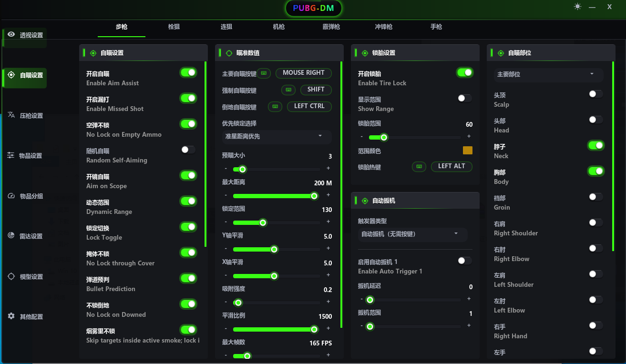Click the 最大距离 slider handle

[x=314, y=196]
